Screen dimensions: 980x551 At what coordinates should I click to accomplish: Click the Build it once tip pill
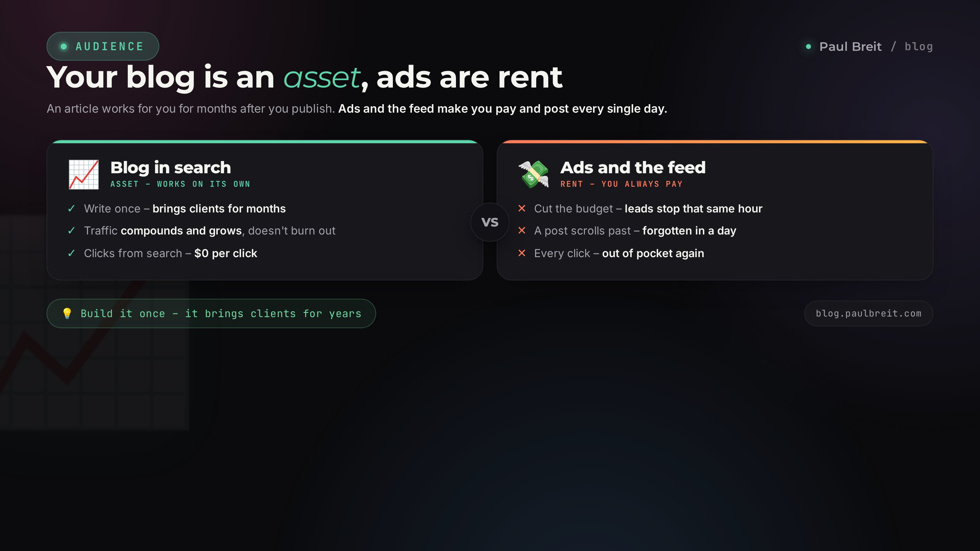click(211, 313)
